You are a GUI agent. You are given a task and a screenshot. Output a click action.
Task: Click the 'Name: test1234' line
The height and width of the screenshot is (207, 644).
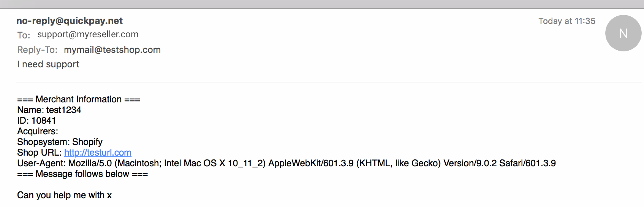tap(49, 110)
